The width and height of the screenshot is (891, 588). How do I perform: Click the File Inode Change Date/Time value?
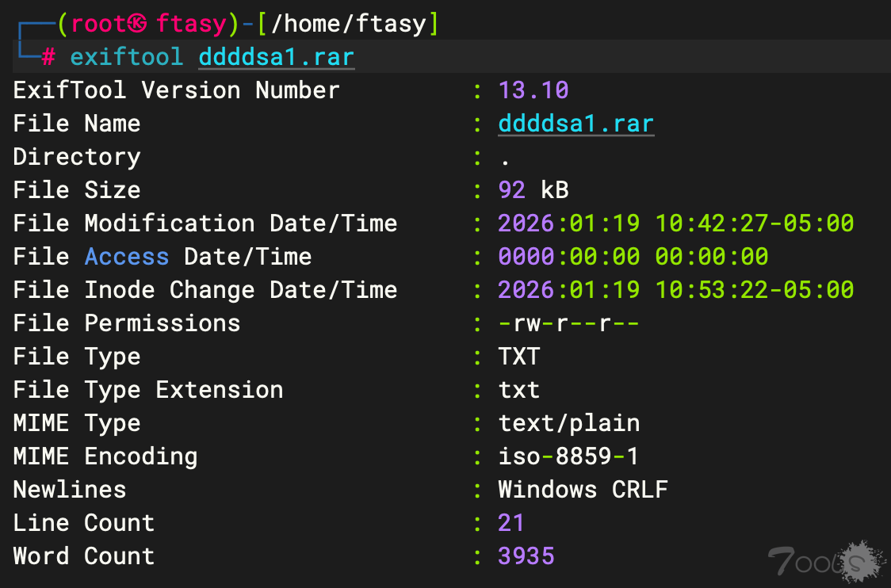point(675,290)
